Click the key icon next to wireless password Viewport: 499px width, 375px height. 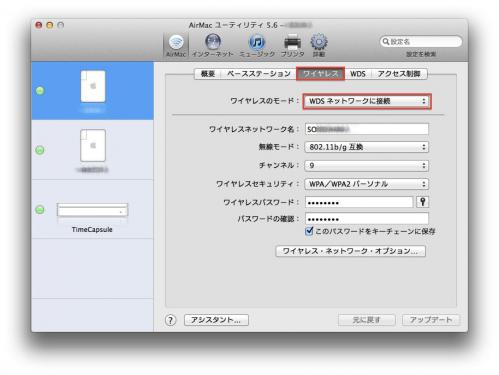pos(423,202)
